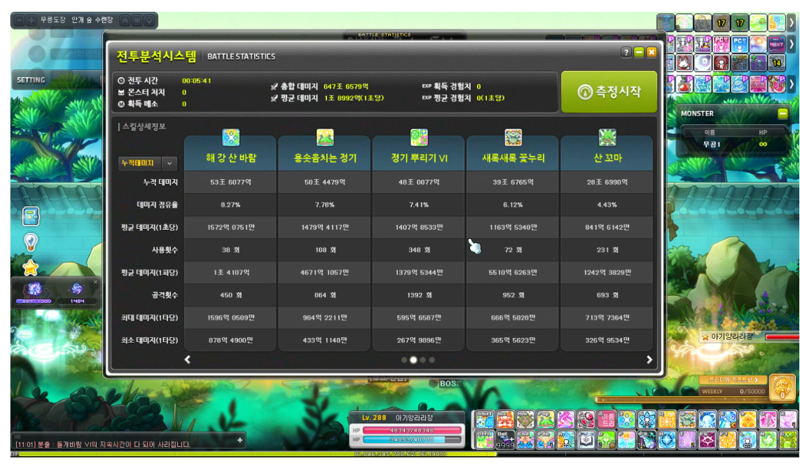800x465 pixels.
Task: Collapse the MONSTER panel
Action: pyautogui.click(x=783, y=113)
